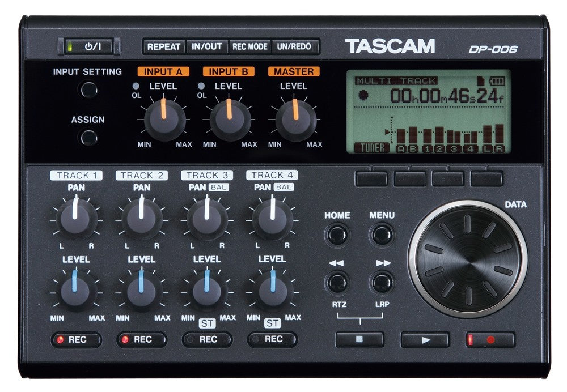Click the Track 2 PAN knob

(x=142, y=219)
